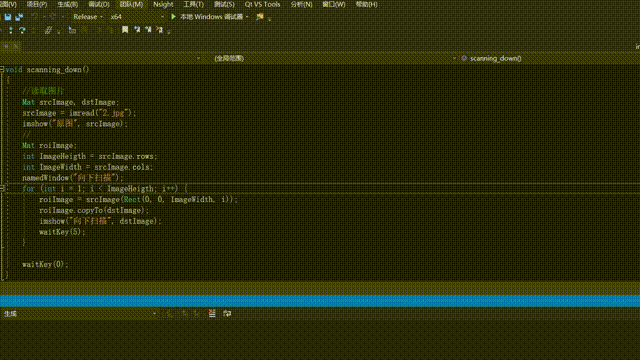Collapse the scanning_down function block

[2, 69]
